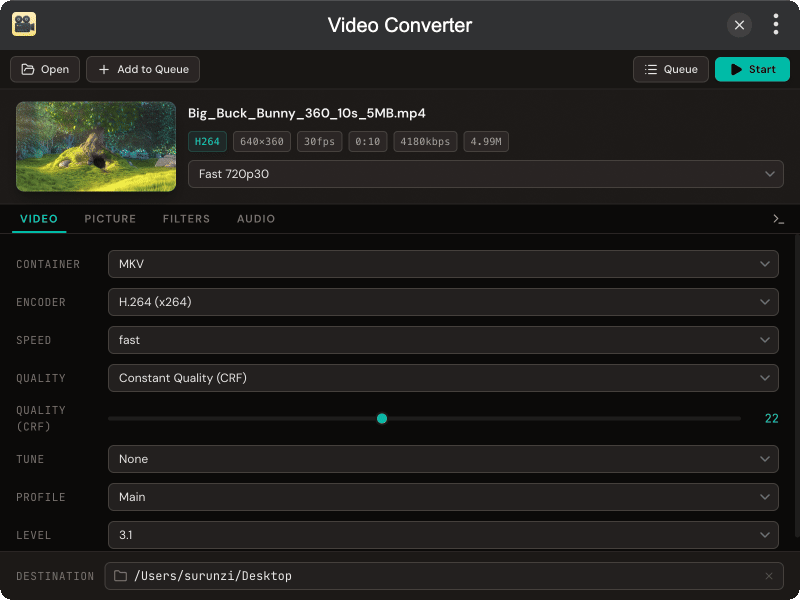
Task: Switch to the AUDIO tab
Action: click(256, 219)
